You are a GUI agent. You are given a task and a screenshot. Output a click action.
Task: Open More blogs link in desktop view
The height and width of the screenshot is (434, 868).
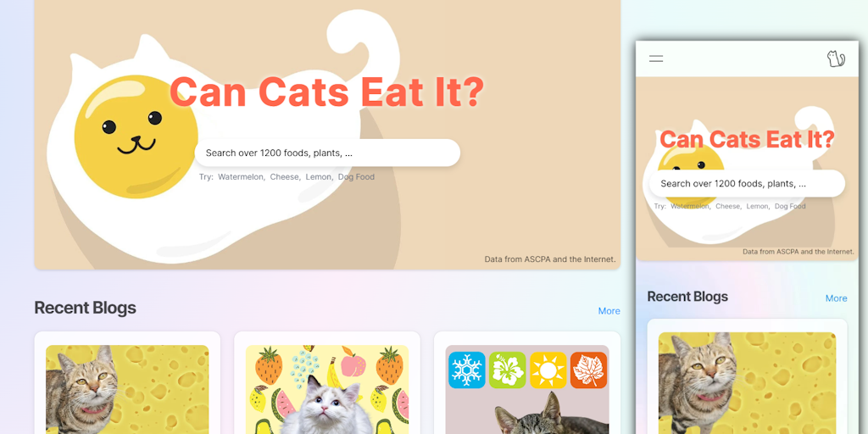click(609, 311)
